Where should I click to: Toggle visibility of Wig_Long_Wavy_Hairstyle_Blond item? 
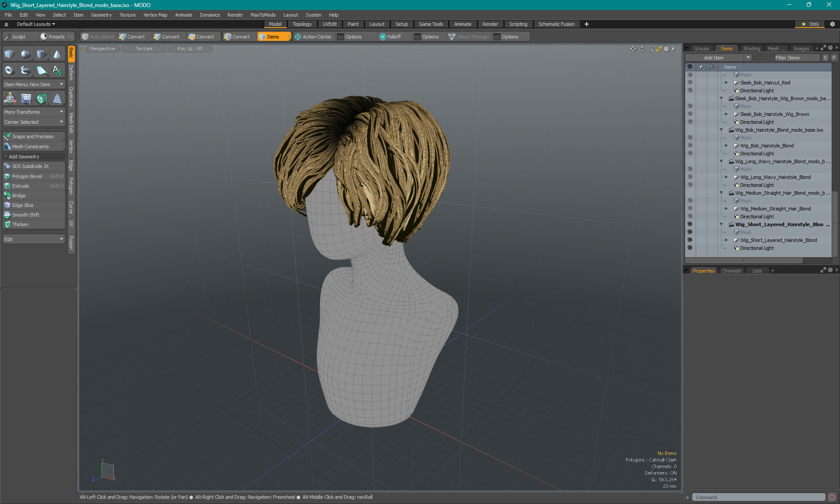click(690, 177)
